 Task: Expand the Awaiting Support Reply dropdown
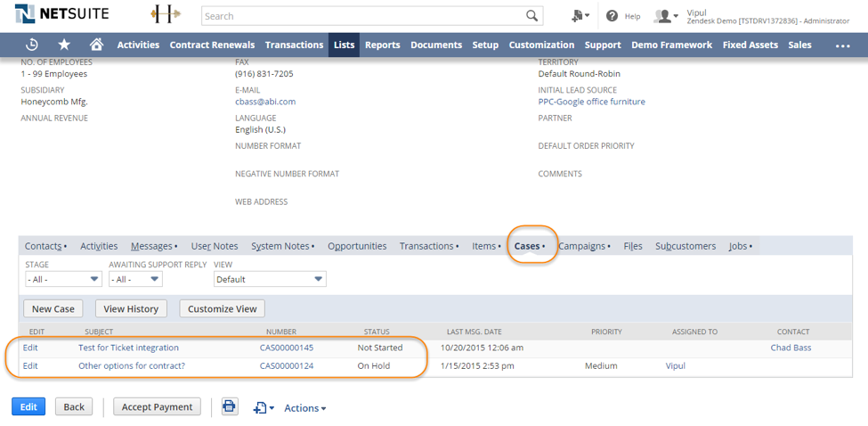point(135,279)
